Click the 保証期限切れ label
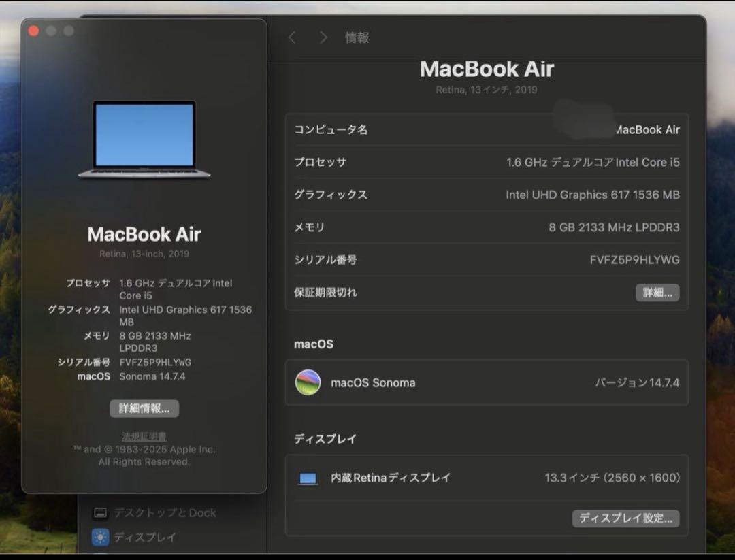This screenshot has width=735, height=560. coord(325,293)
